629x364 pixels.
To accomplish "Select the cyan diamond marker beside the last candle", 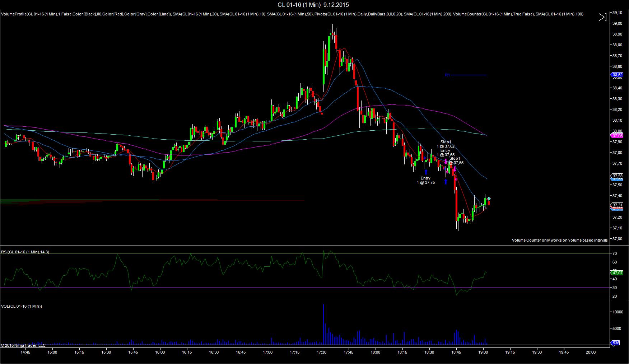I will 489,199.
